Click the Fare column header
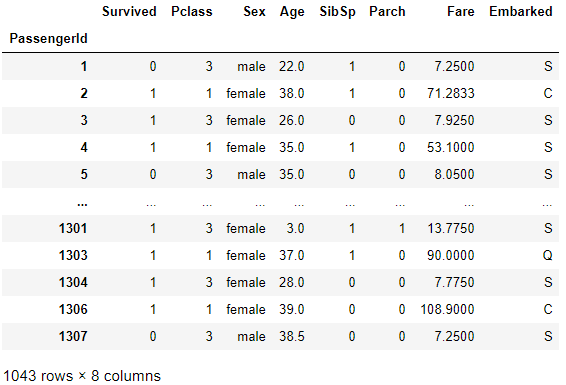The width and height of the screenshot is (566, 385). pos(461,12)
